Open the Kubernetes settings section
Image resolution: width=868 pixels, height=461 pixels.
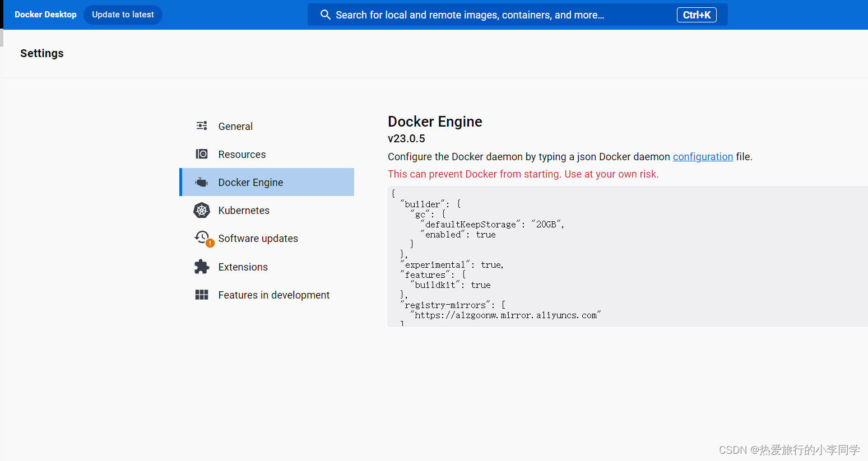[x=267, y=210]
